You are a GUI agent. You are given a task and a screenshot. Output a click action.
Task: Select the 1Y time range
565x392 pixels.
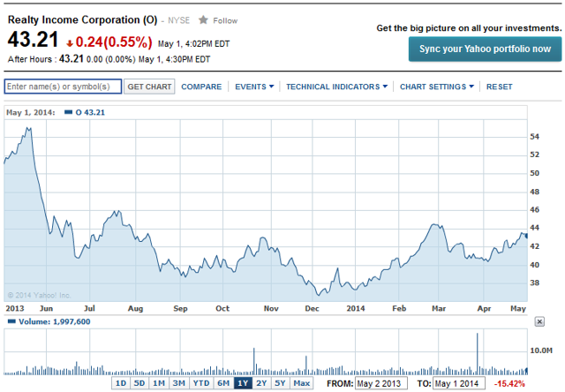pyautogui.click(x=243, y=383)
